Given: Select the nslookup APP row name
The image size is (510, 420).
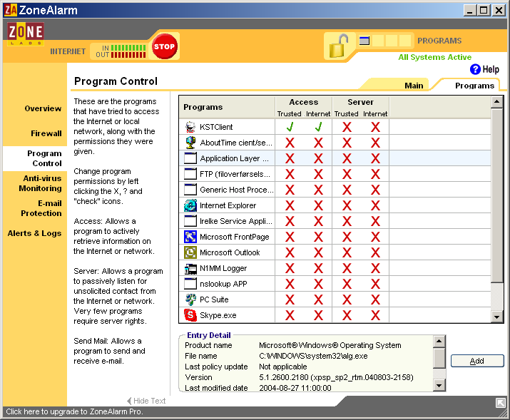Looking at the screenshot, I should [x=223, y=284].
